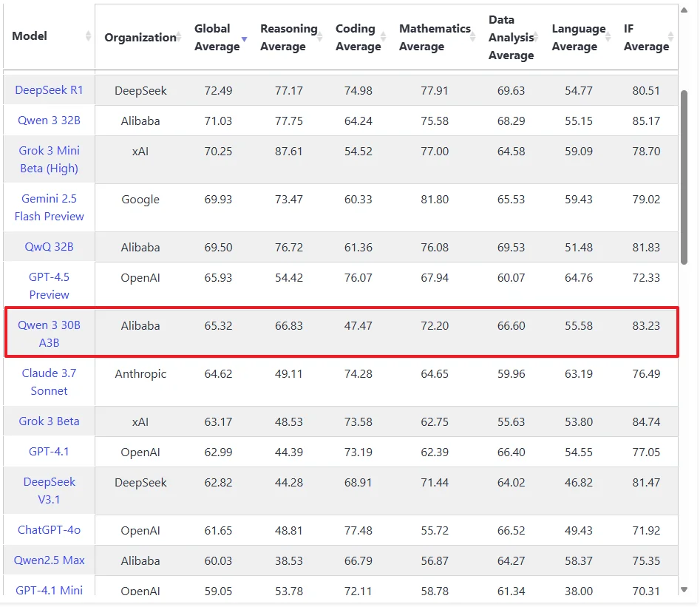Sort by Data Analysis Average arrows
700x607 pixels.
coord(536,37)
